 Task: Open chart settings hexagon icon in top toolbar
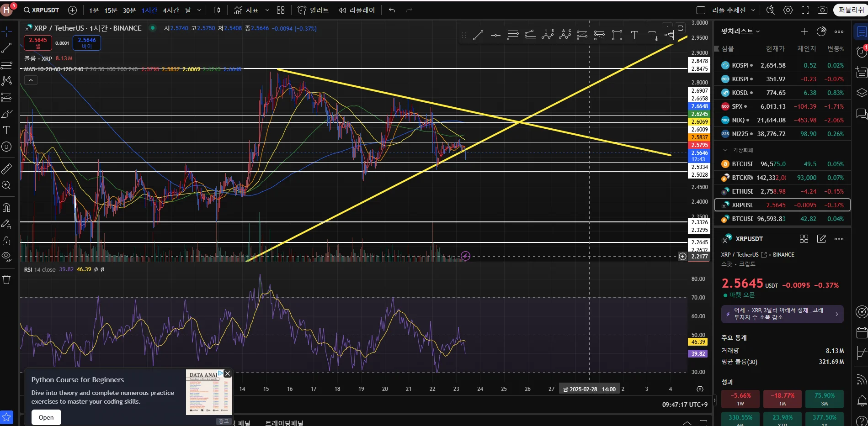click(x=788, y=10)
